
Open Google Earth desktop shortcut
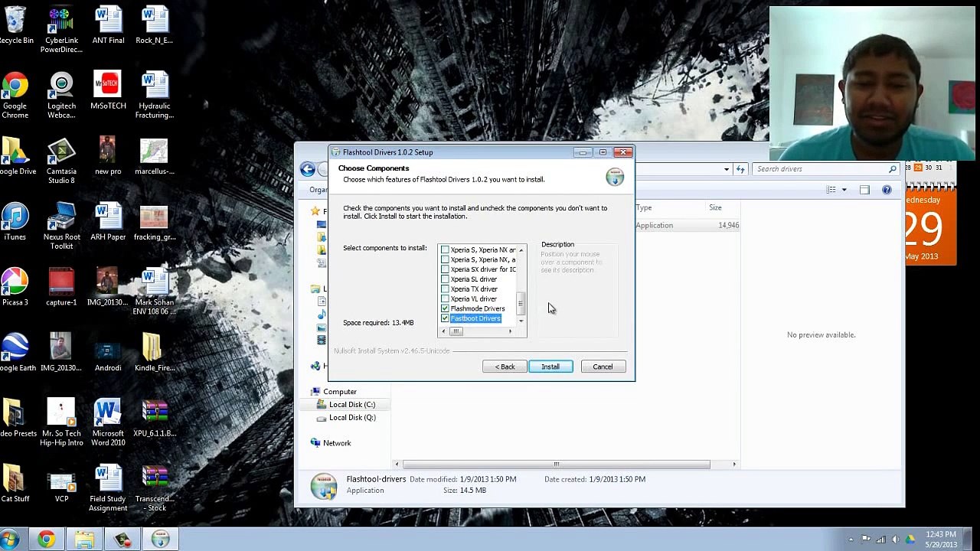click(x=17, y=354)
